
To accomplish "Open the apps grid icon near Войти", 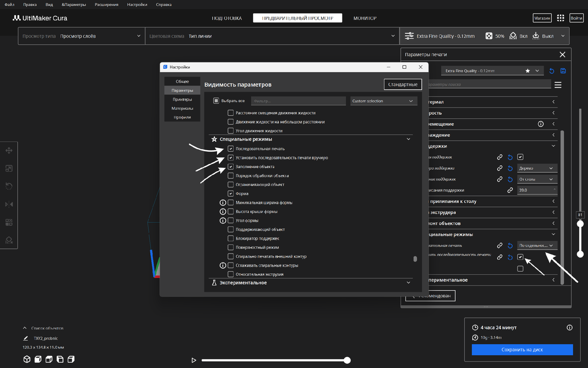I will click(x=561, y=18).
